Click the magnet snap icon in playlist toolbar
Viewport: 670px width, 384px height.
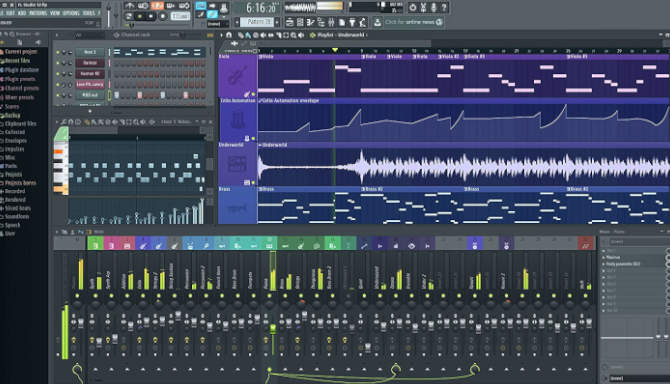pyautogui.click(x=229, y=35)
